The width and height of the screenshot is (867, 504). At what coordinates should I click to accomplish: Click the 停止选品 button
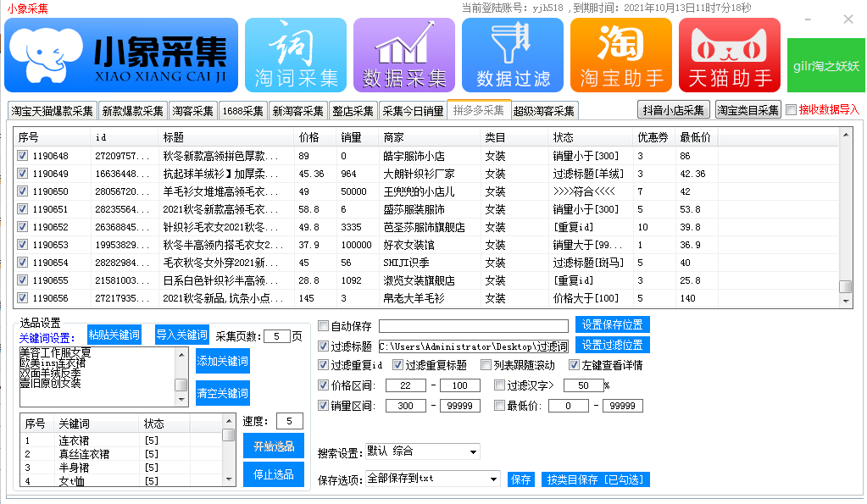[273, 474]
